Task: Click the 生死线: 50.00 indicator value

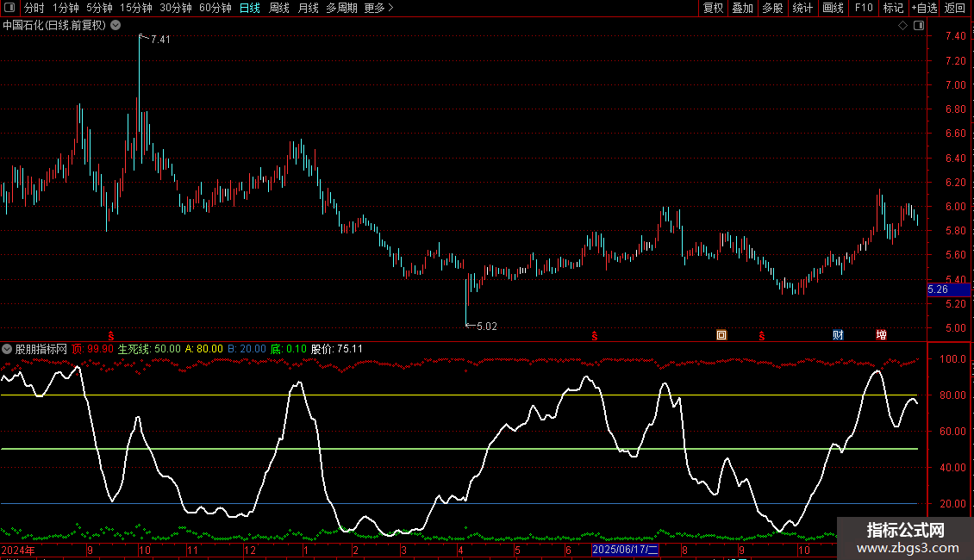Action: click(149, 349)
